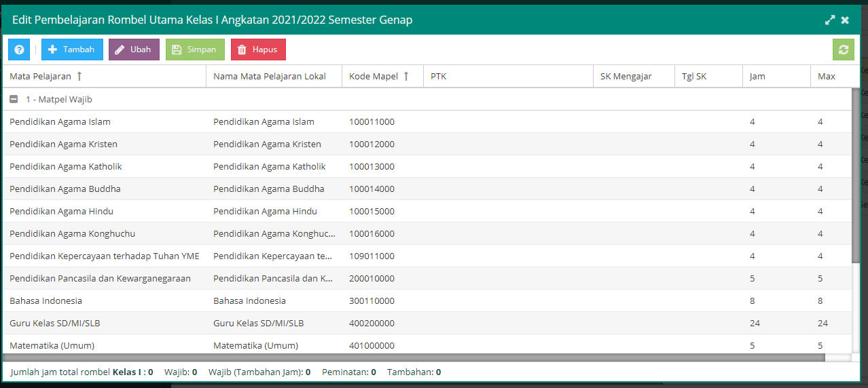
Task: Click local name Bahasa Indonesia cell
Action: tap(274, 300)
